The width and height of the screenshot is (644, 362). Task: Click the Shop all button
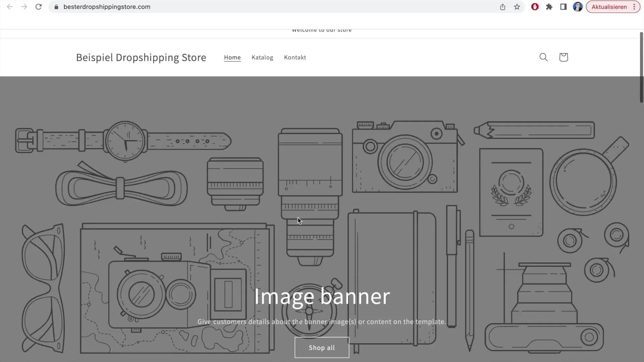(322, 347)
